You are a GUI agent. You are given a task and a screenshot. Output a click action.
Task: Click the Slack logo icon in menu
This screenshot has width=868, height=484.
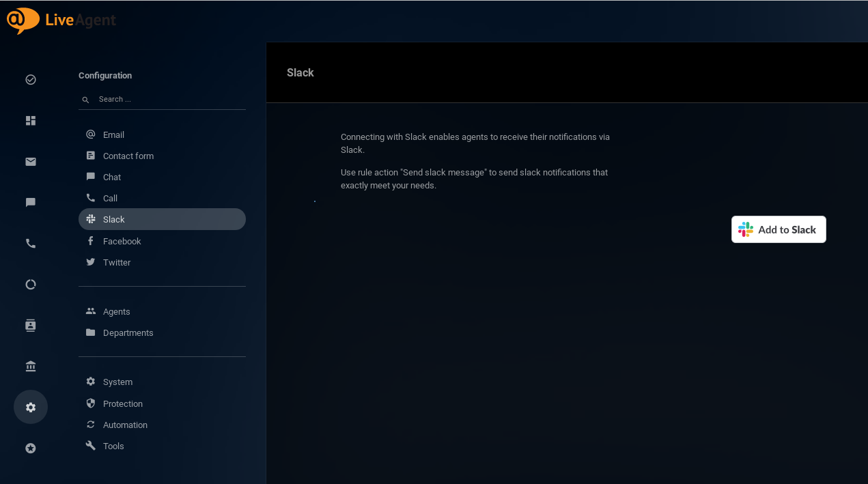click(x=91, y=219)
